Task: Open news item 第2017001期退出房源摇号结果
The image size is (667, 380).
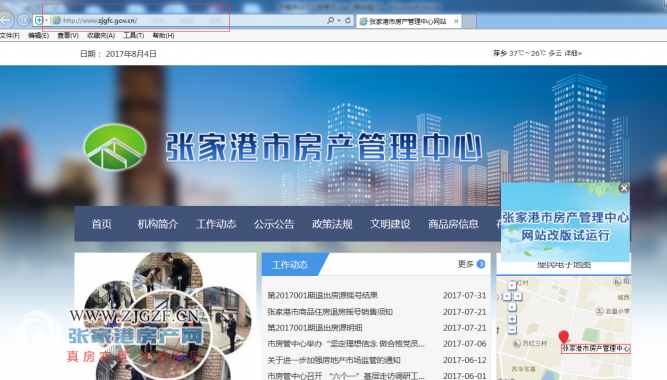Action: (322, 295)
